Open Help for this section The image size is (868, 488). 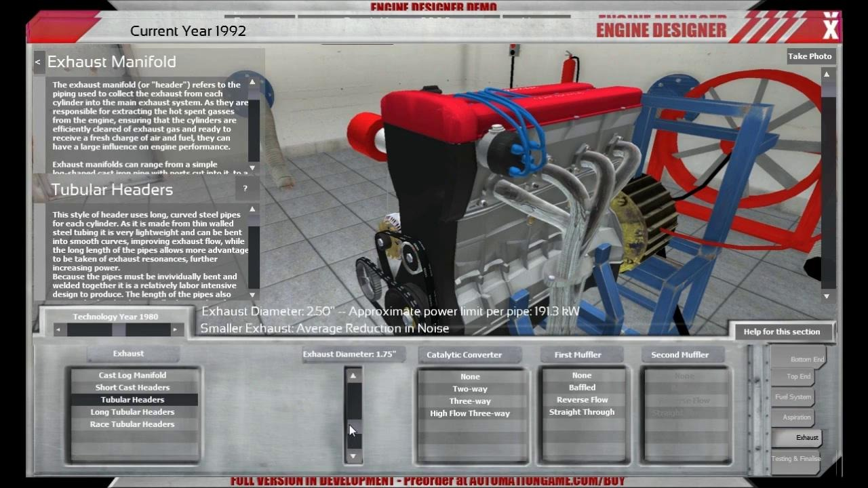(781, 331)
